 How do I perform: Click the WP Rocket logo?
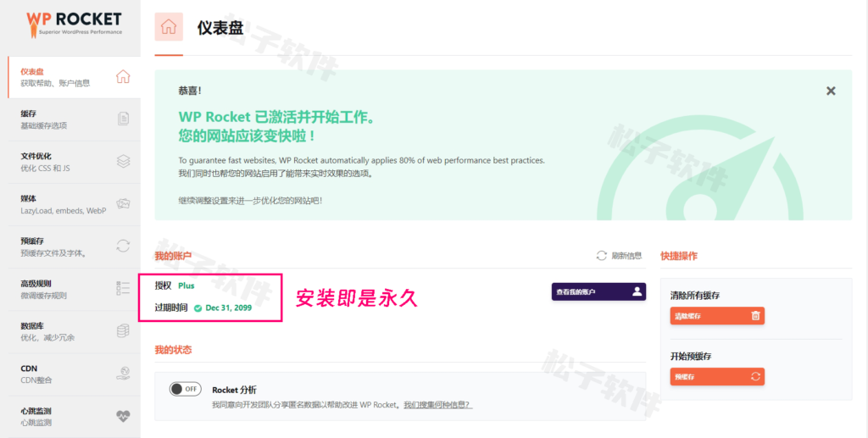(75, 24)
